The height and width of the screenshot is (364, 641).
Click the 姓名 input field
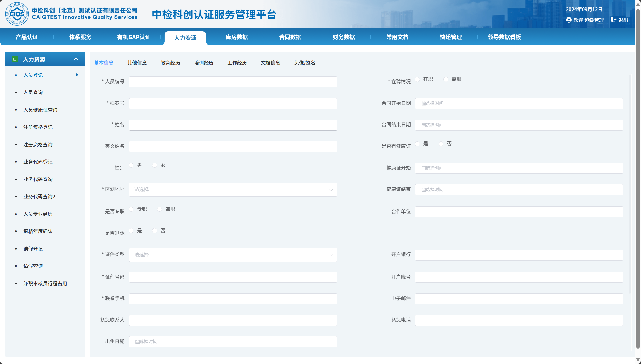pyautogui.click(x=233, y=125)
